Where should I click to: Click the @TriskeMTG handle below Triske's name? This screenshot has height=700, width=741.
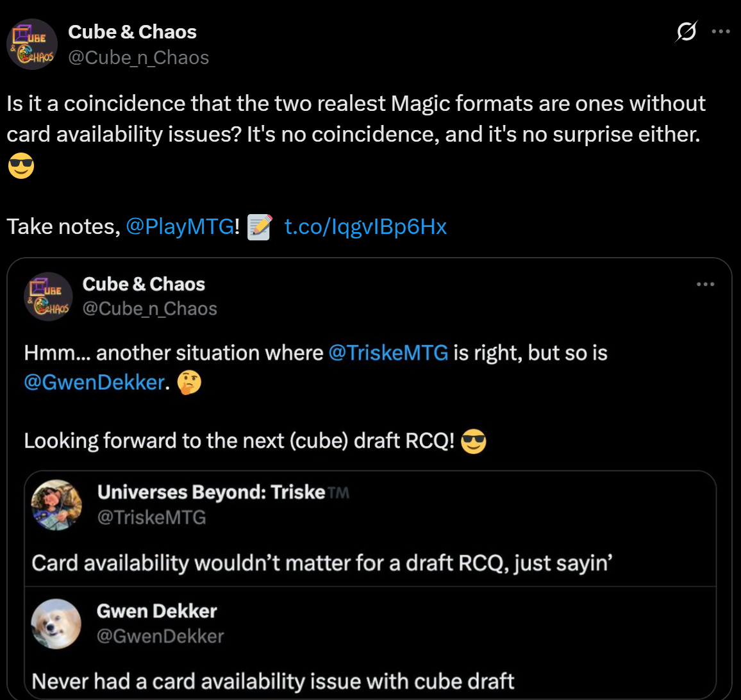(x=151, y=517)
